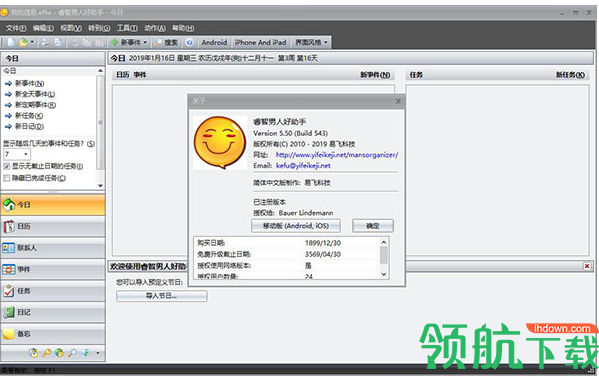
Task: Click the 移动版 (Android, iOS) button
Action: 296,225
